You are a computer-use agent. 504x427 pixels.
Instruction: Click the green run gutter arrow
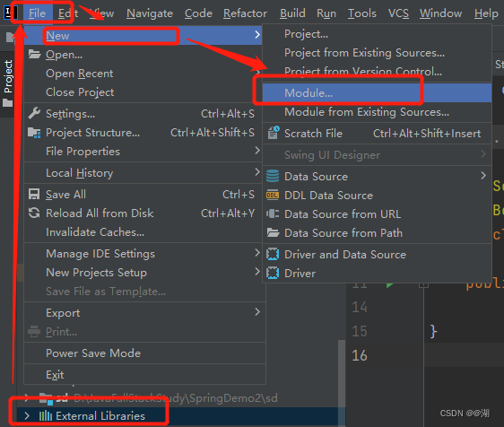point(389,285)
